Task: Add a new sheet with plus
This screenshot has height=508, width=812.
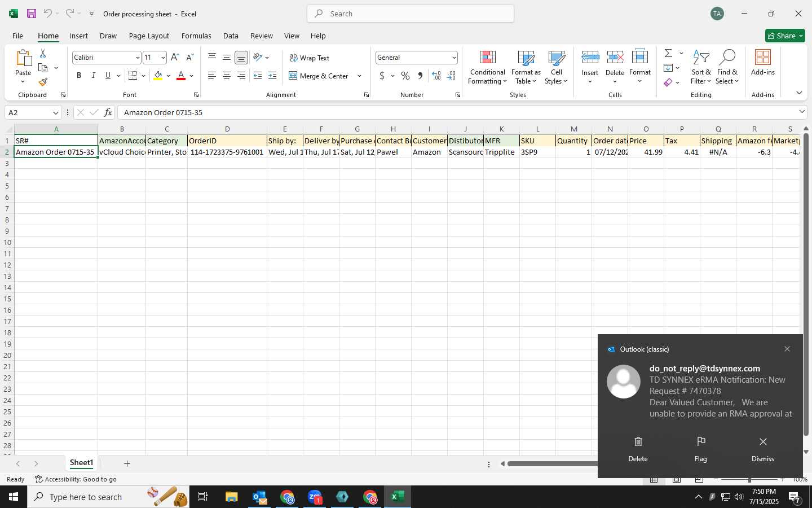Action: 127,463
